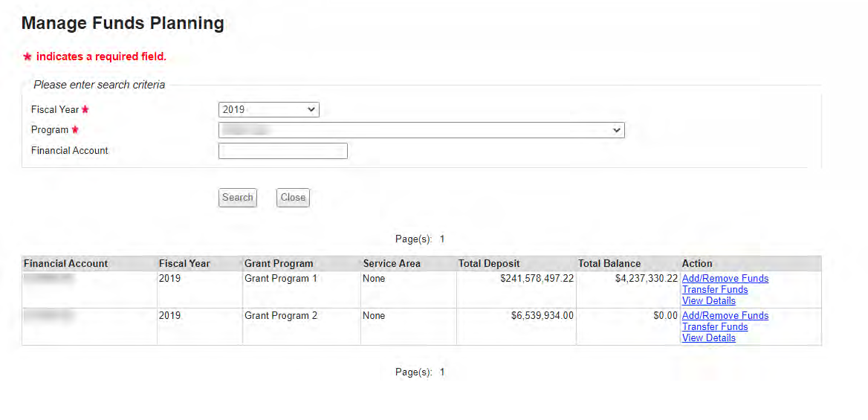868x420 pixels.
Task: Click the Total Deposit column header
Action: 489,264
